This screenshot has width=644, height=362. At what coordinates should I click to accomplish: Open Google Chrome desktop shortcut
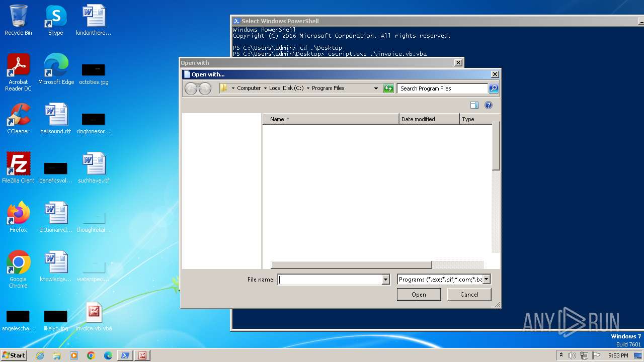[x=18, y=269]
